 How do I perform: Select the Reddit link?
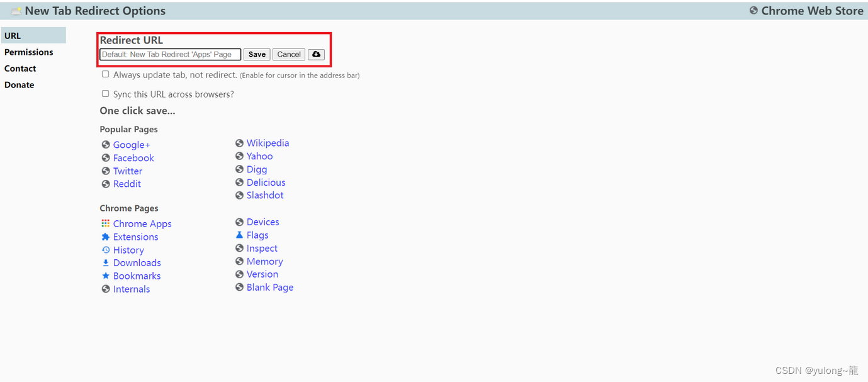pyautogui.click(x=127, y=184)
